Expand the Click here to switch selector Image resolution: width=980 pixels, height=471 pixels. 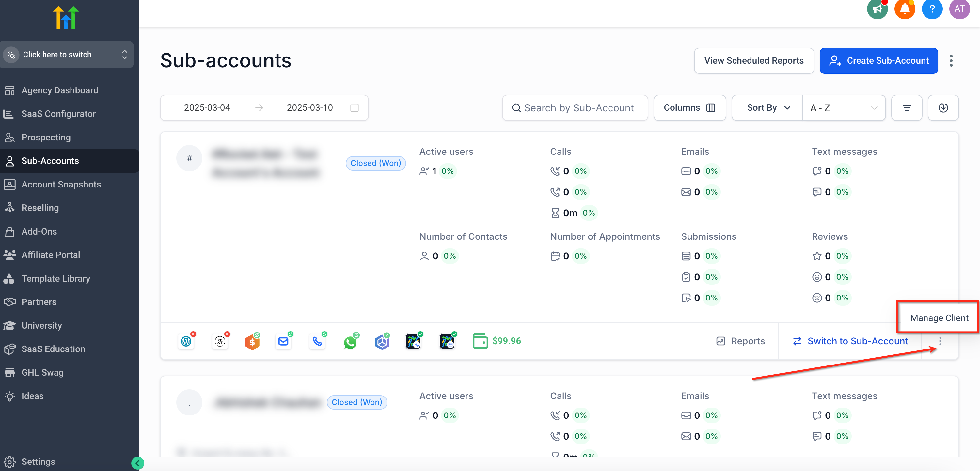point(67,55)
